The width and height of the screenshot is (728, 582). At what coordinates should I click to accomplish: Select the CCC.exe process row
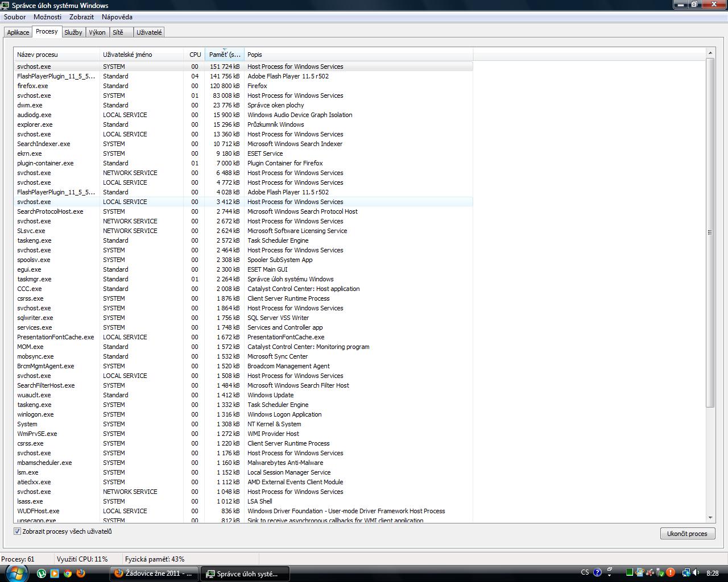[243, 289]
